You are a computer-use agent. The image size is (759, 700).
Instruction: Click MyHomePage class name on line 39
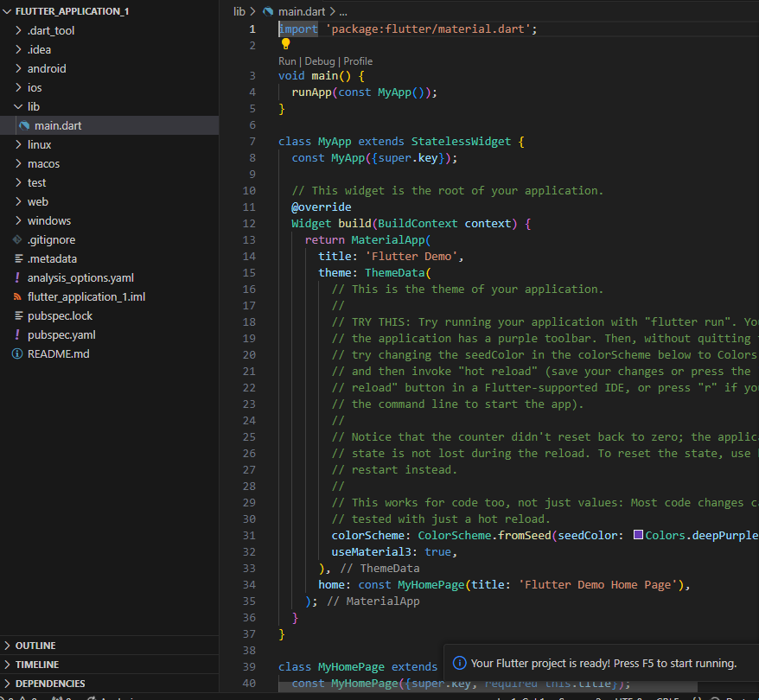(x=351, y=666)
